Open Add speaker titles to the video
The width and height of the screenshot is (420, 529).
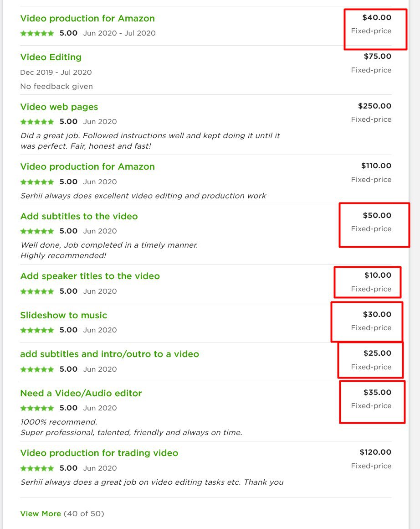click(x=90, y=276)
